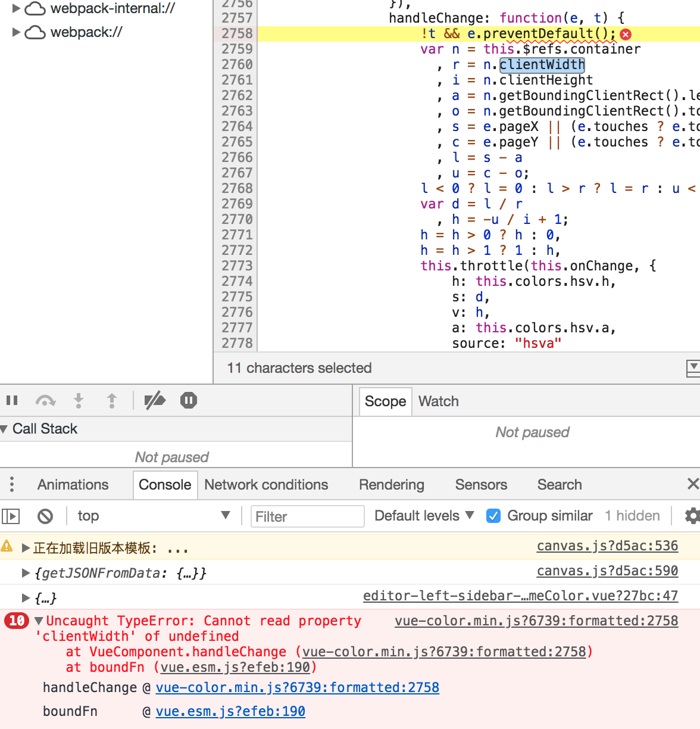Expand the Uncaught TypeError error details
The height and width of the screenshot is (729, 700).
(x=37, y=621)
